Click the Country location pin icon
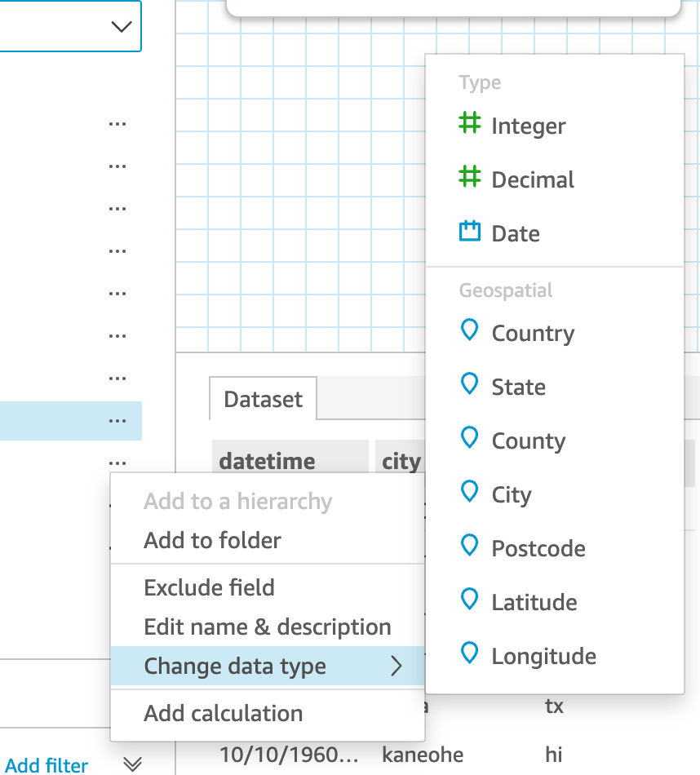Viewport: 700px width, 775px height. [x=469, y=330]
